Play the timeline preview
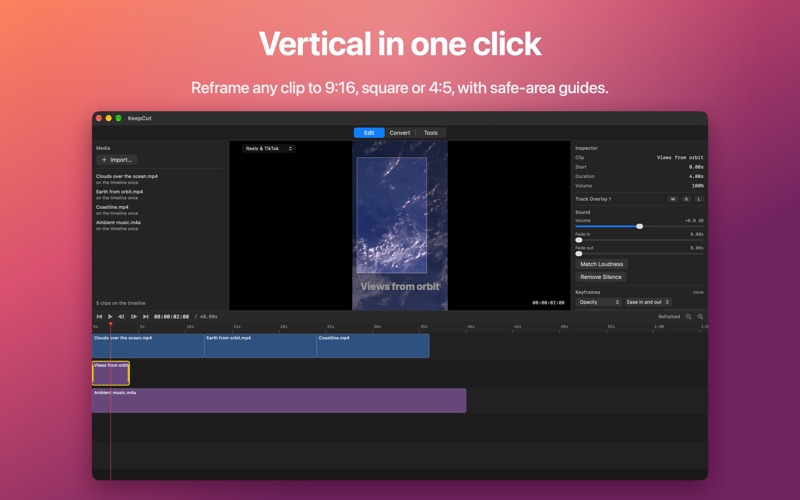Image resolution: width=800 pixels, height=500 pixels. click(x=110, y=317)
